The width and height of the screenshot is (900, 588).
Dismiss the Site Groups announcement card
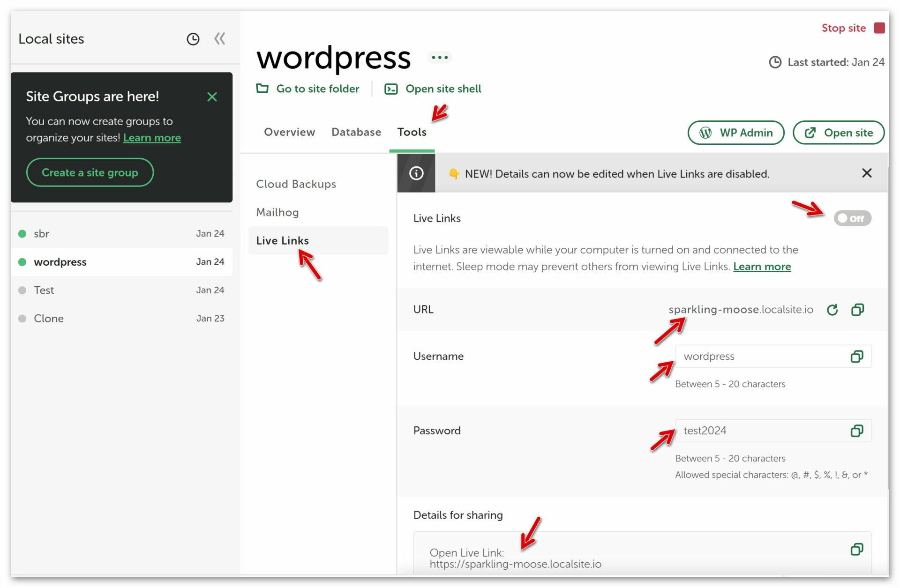click(x=212, y=97)
